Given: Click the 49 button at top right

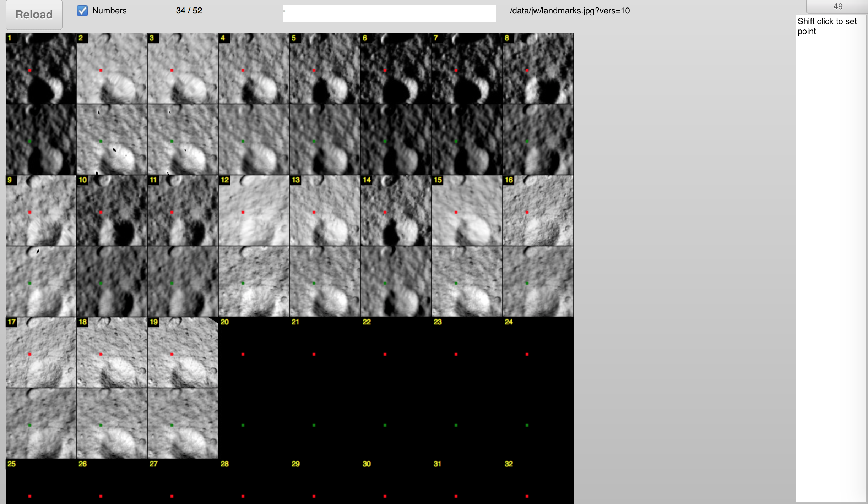Looking at the screenshot, I should [837, 6].
